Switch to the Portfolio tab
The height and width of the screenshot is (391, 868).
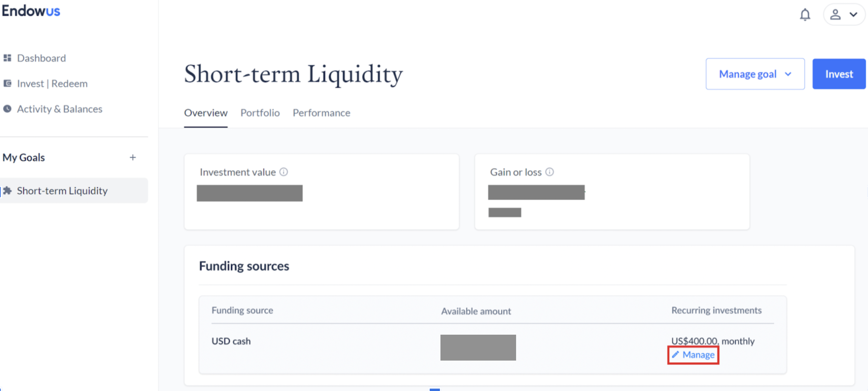click(x=260, y=113)
